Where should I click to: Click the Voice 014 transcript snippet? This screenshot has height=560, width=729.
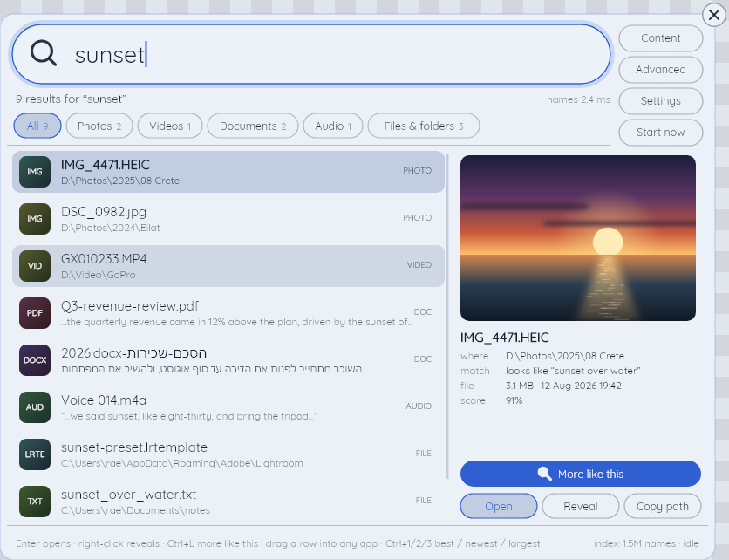tap(189, 416)
